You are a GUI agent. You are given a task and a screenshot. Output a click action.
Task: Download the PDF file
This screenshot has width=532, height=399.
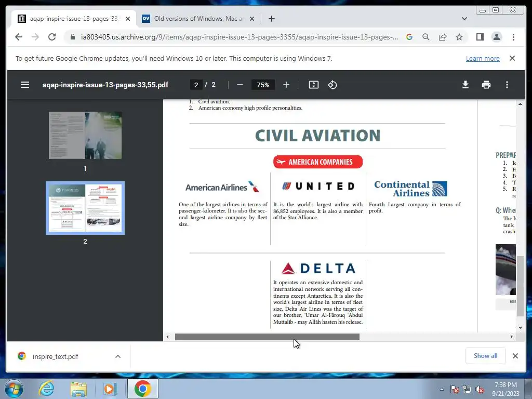coord(465,85)
